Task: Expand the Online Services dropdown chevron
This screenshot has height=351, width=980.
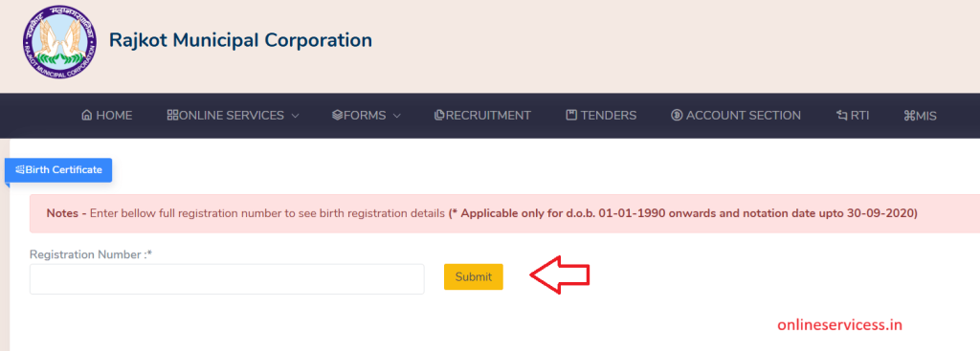Action: (x=296, y=116)
